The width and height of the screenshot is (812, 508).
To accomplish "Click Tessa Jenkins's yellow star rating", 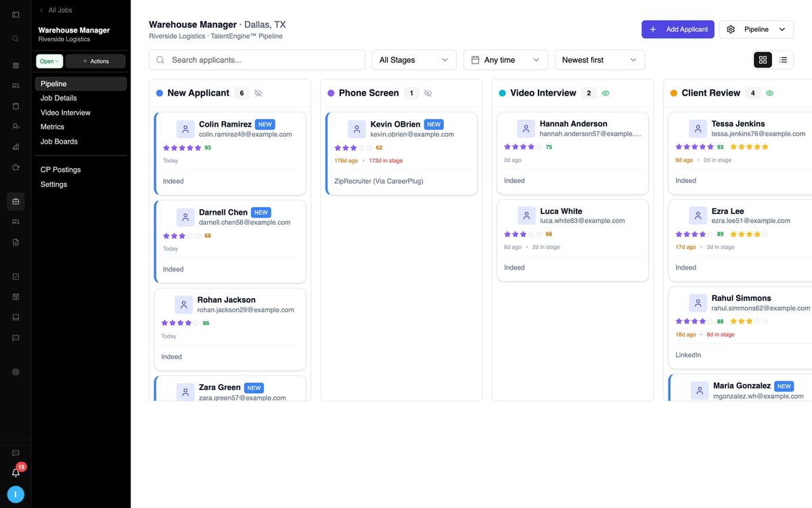I will coord(750,147).
